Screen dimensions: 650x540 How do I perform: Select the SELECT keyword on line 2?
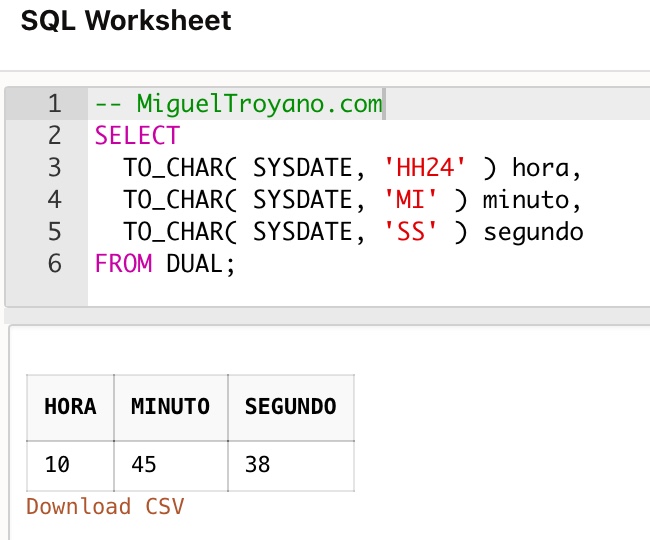[x=137, y=136]
